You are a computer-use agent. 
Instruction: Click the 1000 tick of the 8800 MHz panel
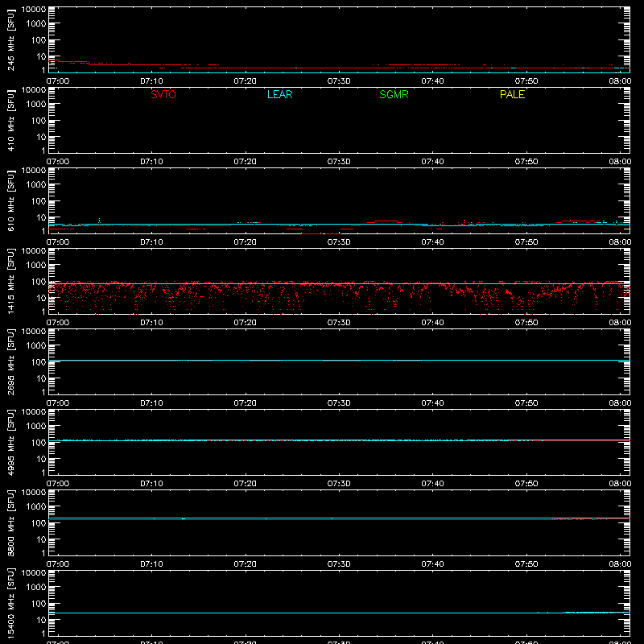pyautogui.click(x=36, y=507)
